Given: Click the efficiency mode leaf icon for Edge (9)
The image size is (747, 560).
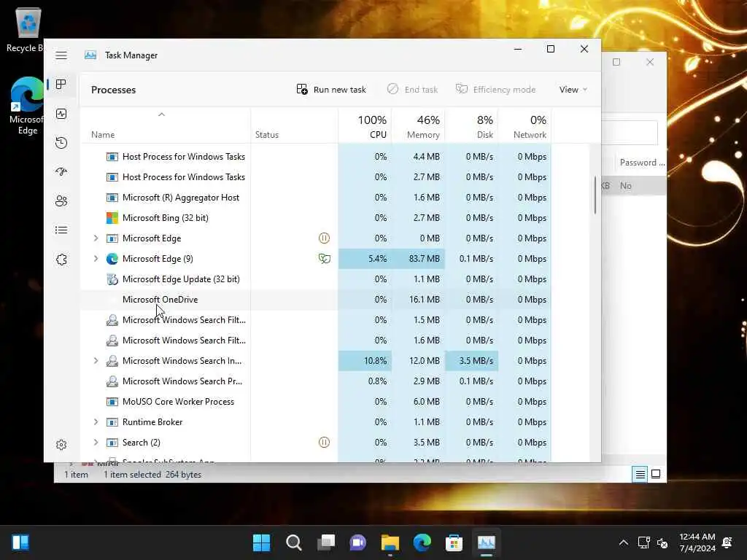Looking at the screenshot, I should [x=324, y=259].
